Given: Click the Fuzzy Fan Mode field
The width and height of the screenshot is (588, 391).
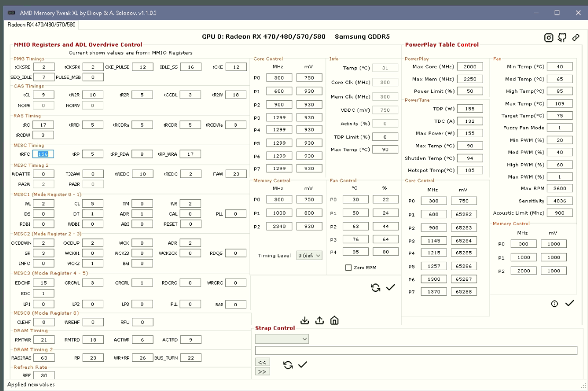Looking at the screenshot, I should click(x=560, y=128).
